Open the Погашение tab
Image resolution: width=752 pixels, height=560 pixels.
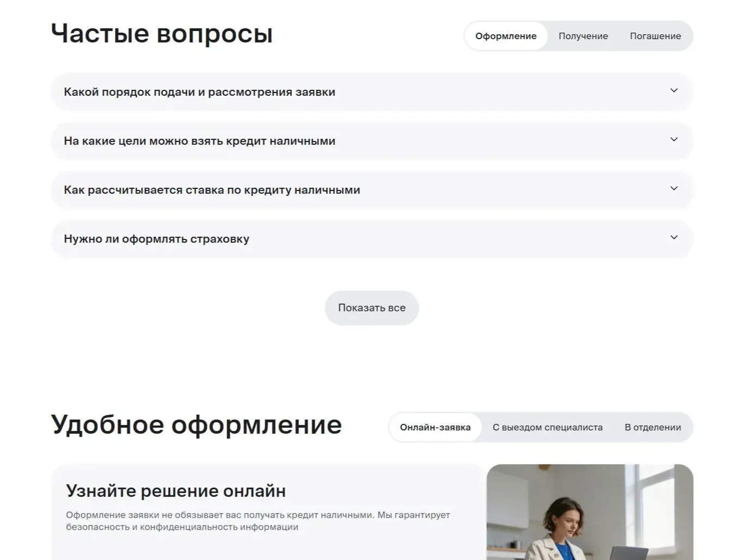[x=656, y=36]
